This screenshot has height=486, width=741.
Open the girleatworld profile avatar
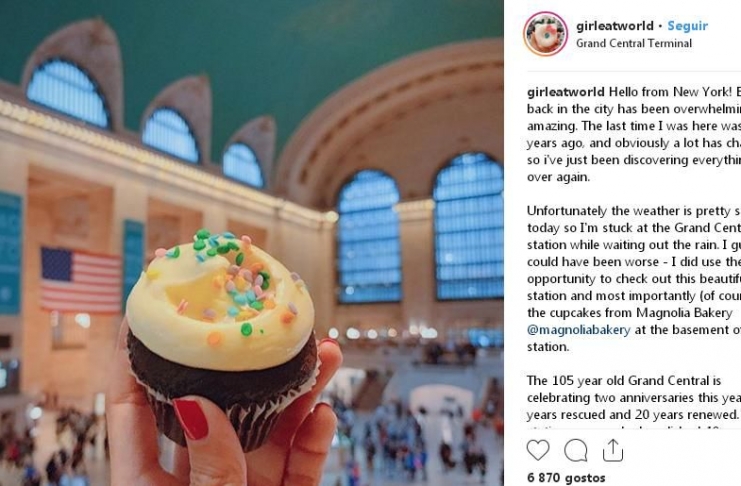click(545, 34)
